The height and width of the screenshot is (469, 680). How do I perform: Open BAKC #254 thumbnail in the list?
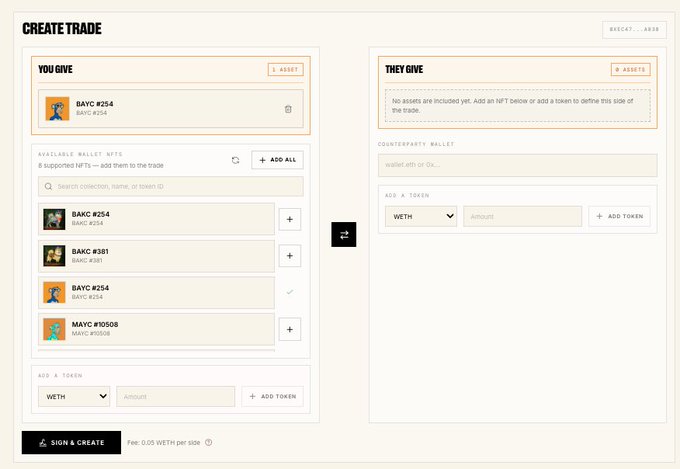pyautogui.click(x=54, y=219)
